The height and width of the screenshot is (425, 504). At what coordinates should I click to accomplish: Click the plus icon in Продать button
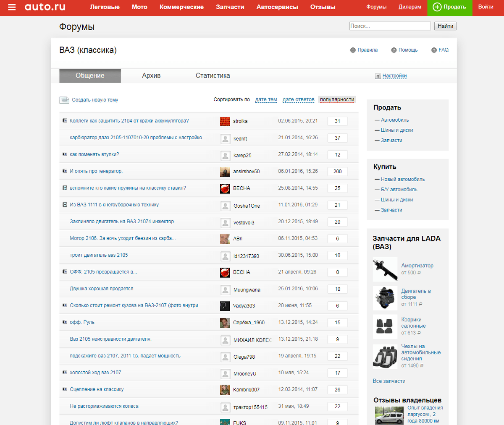pyautogui.click(x=437, y=7)
